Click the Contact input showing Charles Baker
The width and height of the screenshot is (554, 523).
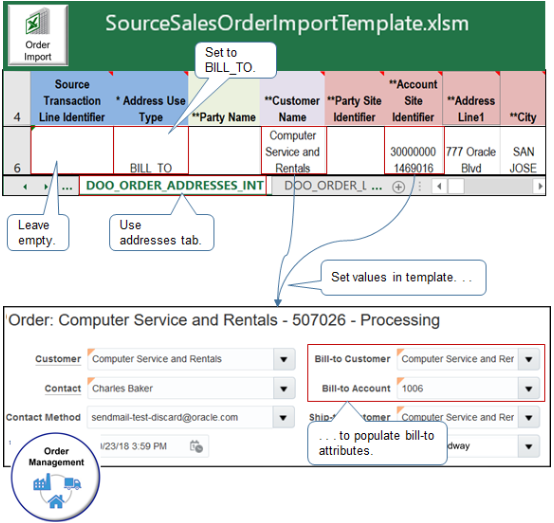pyautogui.click(x=180, y=389)
